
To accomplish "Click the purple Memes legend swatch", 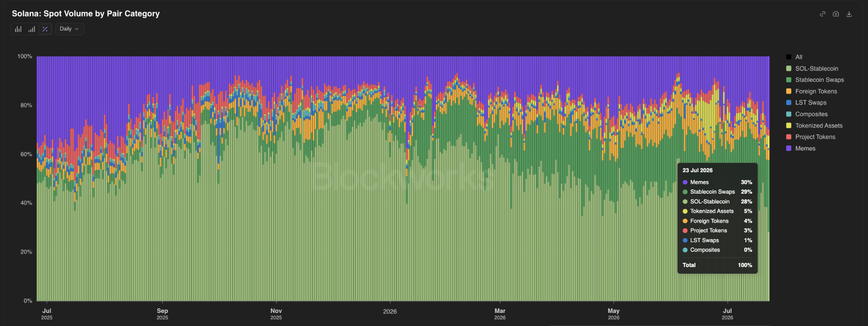I will (789, 148).
